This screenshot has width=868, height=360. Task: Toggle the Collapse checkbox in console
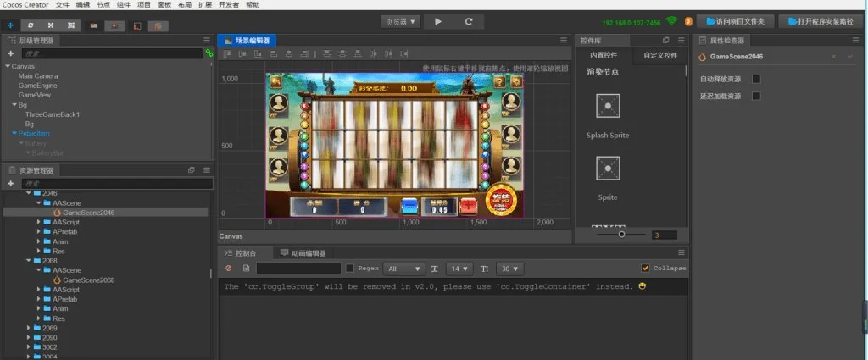[646, 269]
